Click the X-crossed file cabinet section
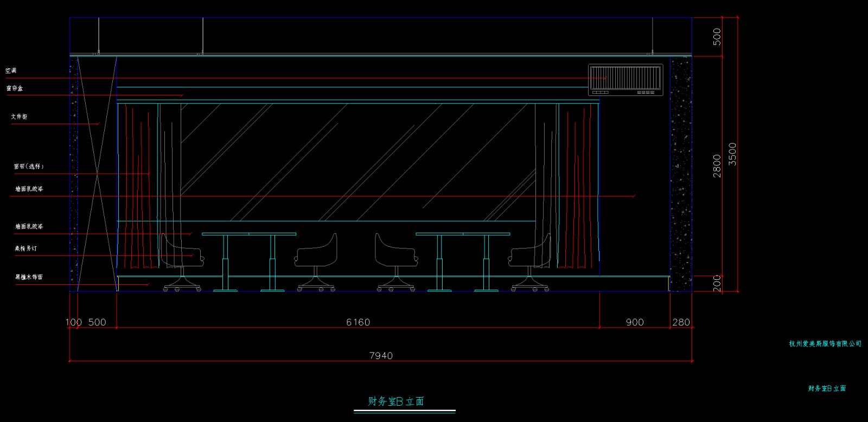 (97, 174)
